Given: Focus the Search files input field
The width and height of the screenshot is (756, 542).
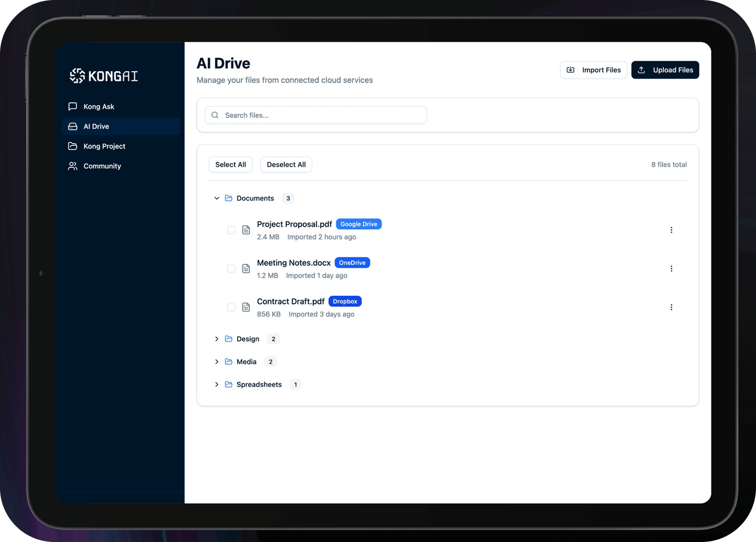Looking at the screenshot, I should pyautogui.click(x=321, y=115).
